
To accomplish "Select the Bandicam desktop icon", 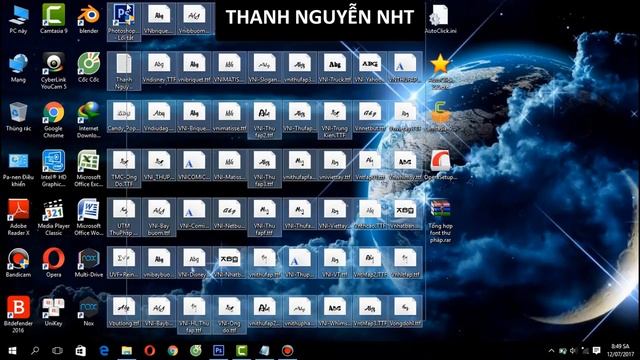I will tap(18, 263).
